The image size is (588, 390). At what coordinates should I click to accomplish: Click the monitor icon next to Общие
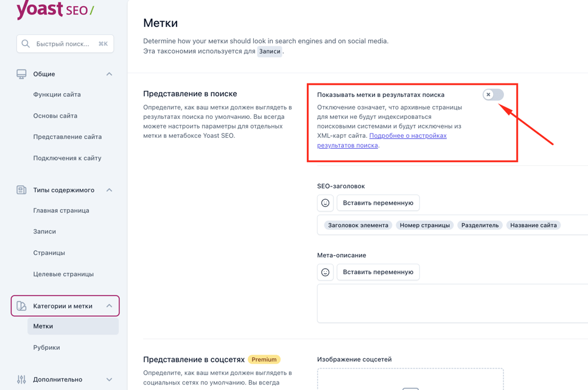(21, 74)
